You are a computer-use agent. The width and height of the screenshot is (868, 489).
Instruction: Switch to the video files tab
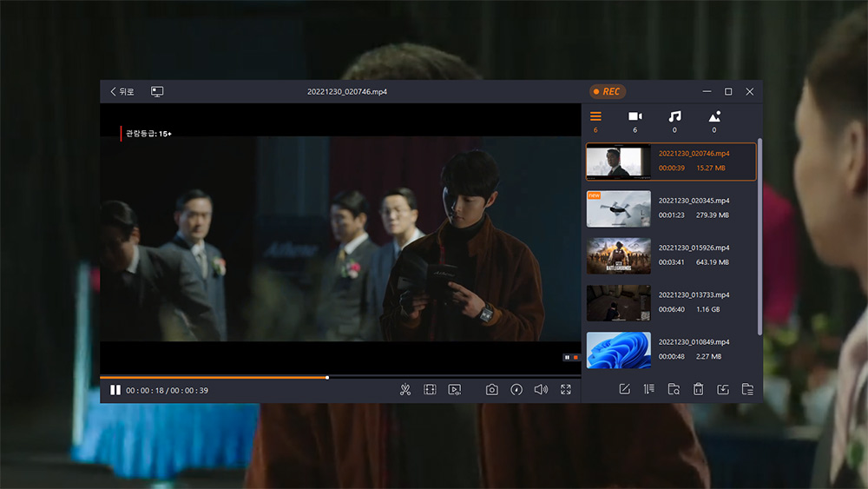[635, 122]
